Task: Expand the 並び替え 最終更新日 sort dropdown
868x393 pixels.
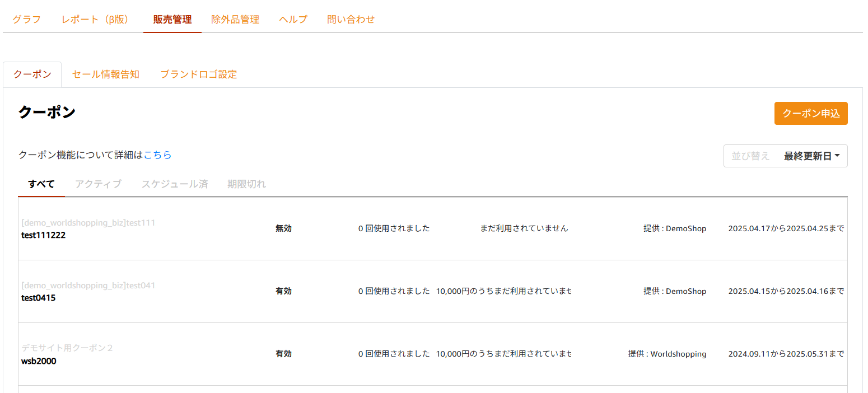Action: (785, 156)
